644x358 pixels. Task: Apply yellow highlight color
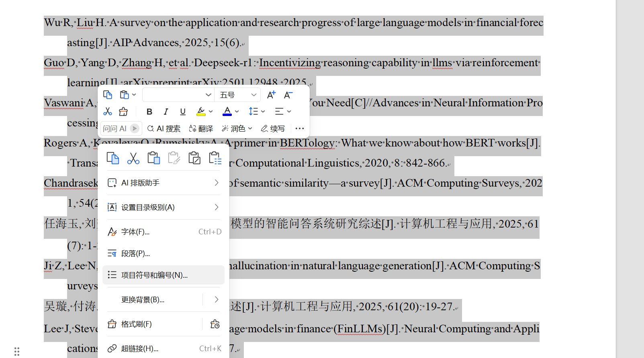point(201,112)
